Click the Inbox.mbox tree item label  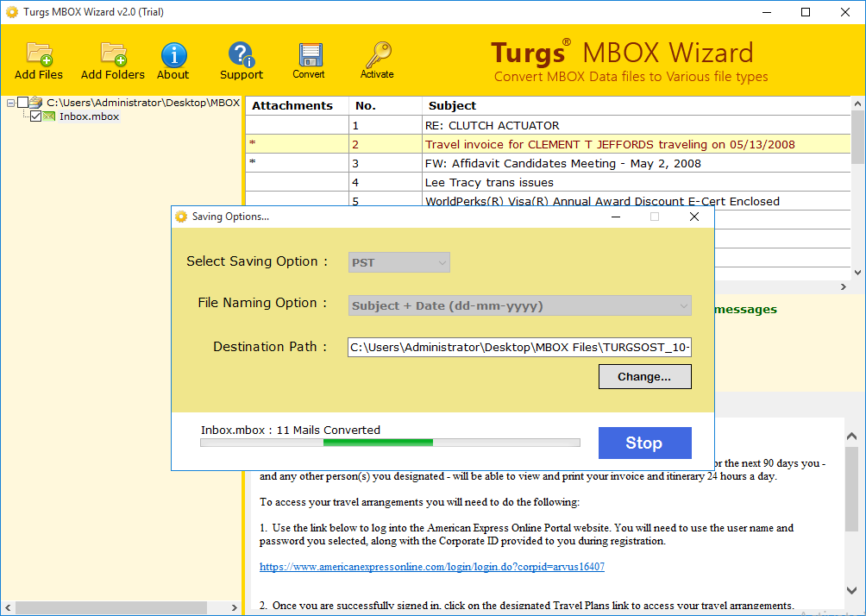(89, 116)
